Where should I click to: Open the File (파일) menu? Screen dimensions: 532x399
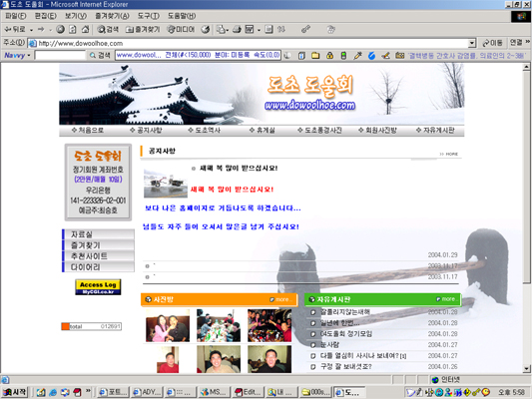pos(16,16)
